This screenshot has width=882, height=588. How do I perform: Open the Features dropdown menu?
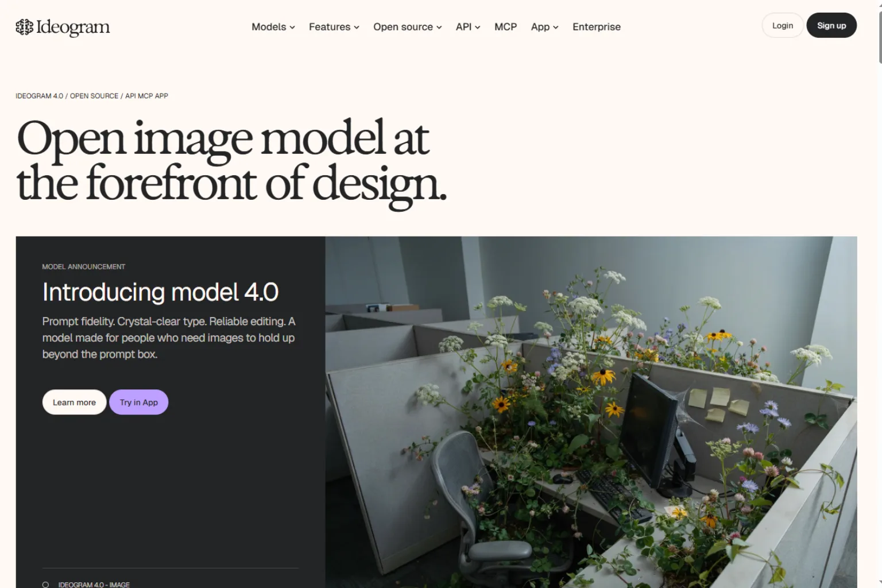[x=334, y=27]
